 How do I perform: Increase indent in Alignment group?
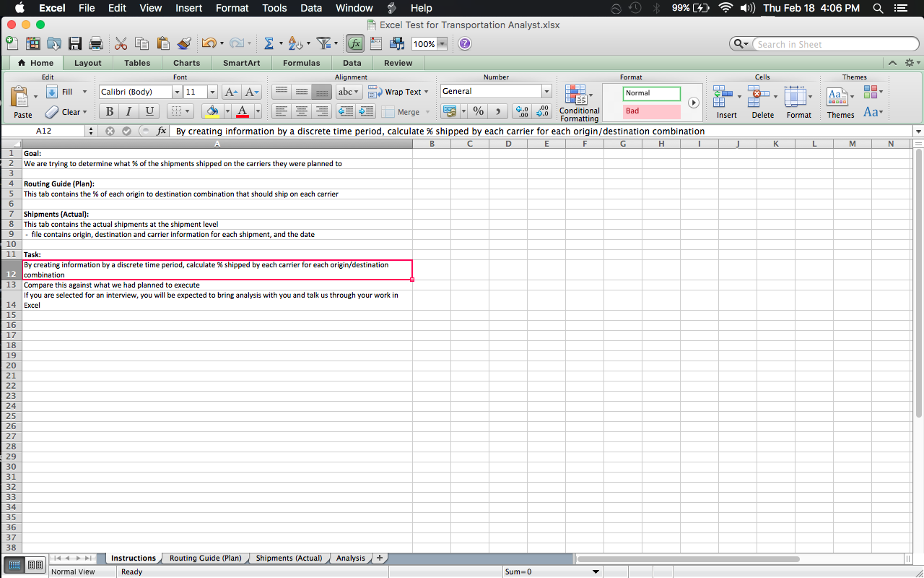click(x=366, y=111)
